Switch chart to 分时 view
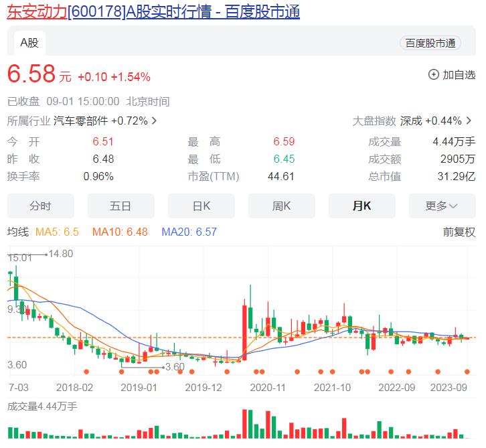 (x=41, y=206)
